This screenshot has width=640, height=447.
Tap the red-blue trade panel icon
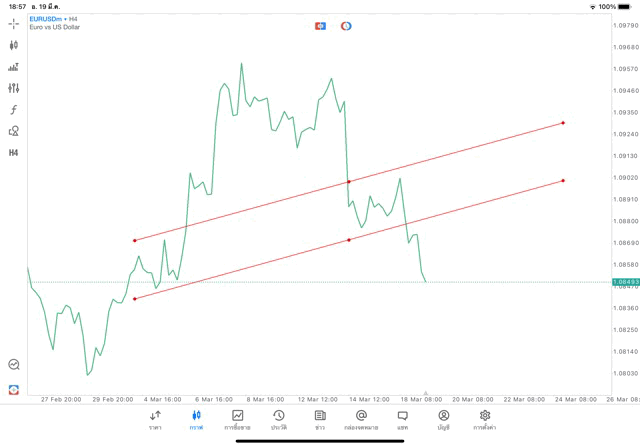tap(321, 25)
